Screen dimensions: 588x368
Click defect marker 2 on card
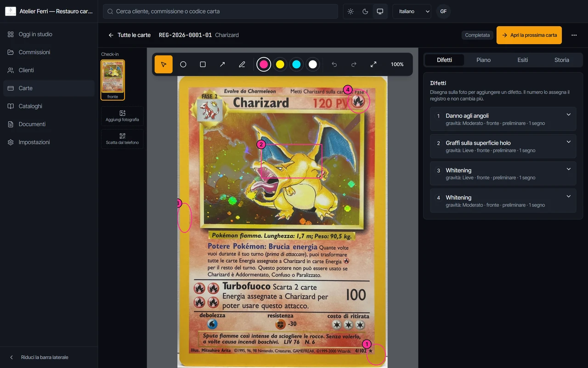pyautogui.click(x=261, y=144)
